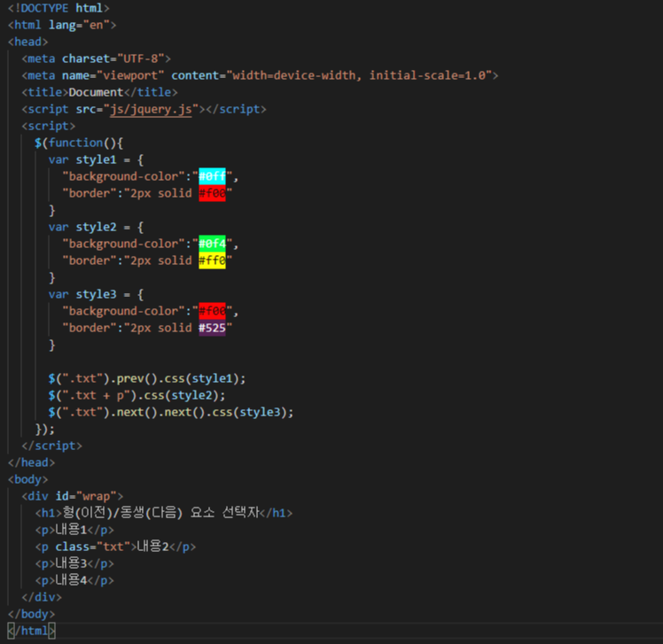This screenshot has width=663, height=644.
Task: Click the #0ff cyan color swatch
Action: coord(212,176)
